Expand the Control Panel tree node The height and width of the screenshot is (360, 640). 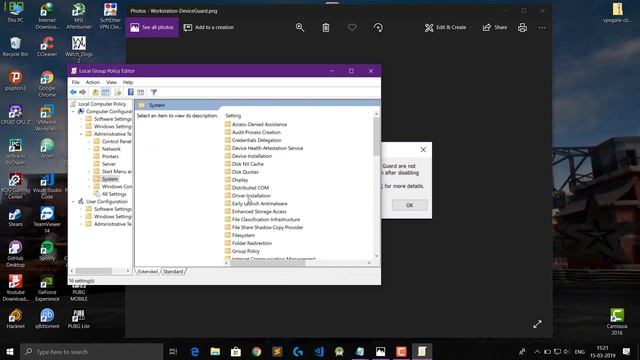coord(89,141)
